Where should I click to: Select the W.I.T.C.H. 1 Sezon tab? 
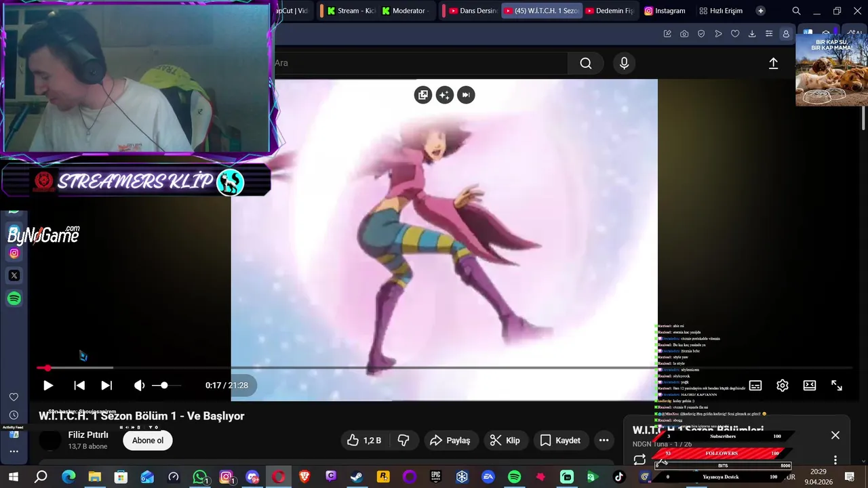pyautogui.click(x=542, y=11)
